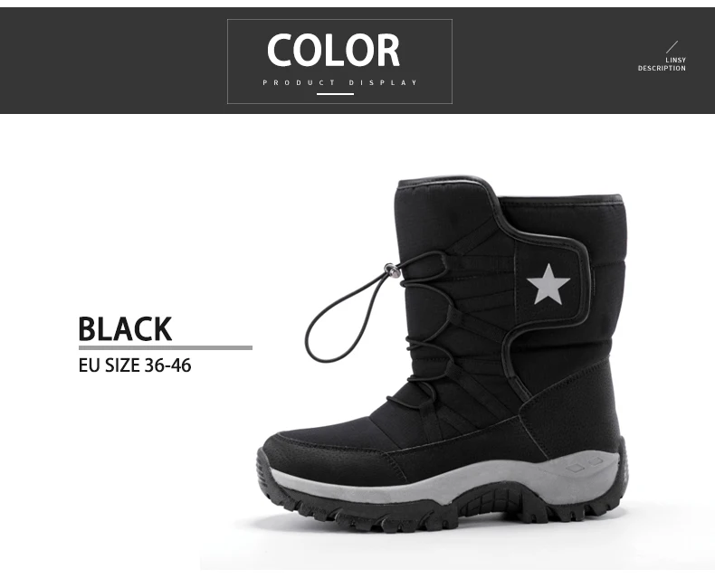This screenshot has width=715, height=588.
Task: Click the LINSY DESCRIPTION label
Action: 662,64
